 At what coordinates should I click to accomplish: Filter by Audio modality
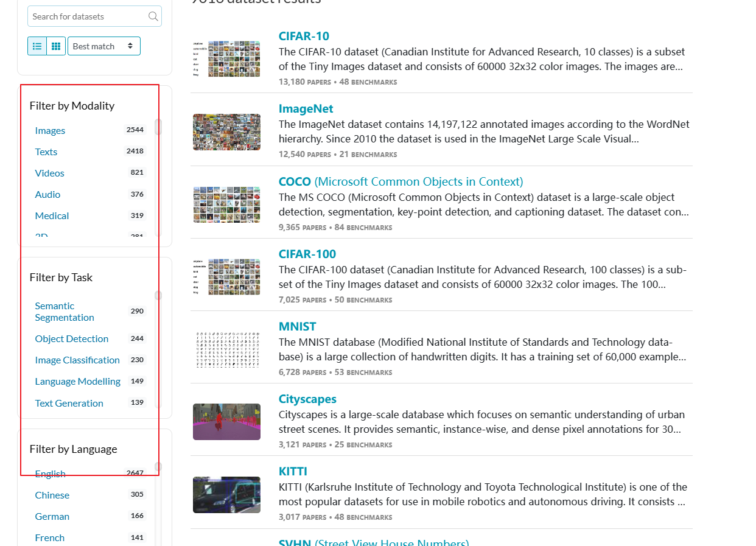click(x=47, y=194)
